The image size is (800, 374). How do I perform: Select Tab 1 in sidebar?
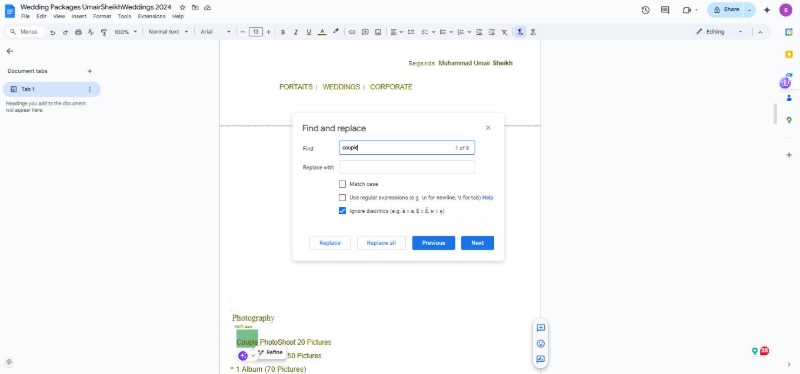tap(51, 89)
